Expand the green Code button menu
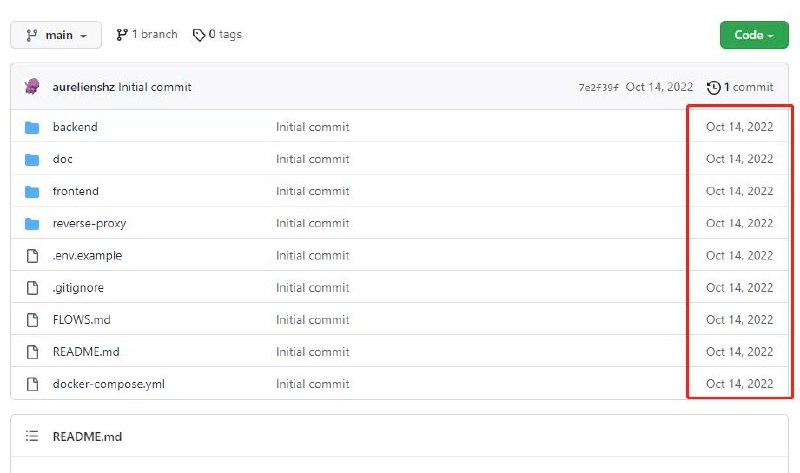 point(754,35)
